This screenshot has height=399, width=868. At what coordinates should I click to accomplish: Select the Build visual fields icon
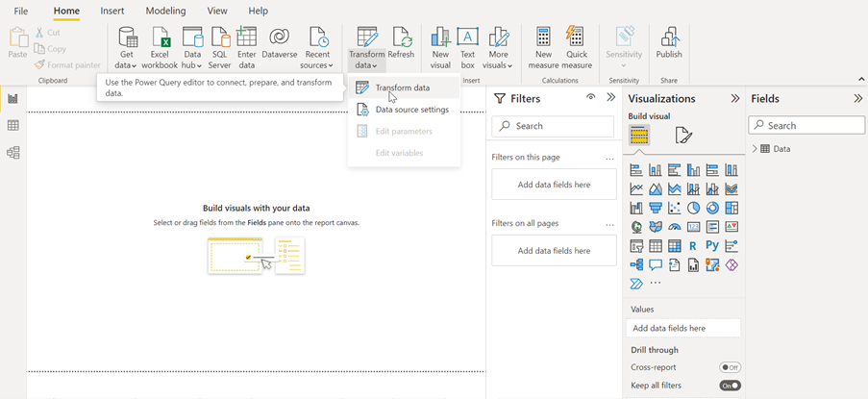pyautogui.click(x=639, y=135)
